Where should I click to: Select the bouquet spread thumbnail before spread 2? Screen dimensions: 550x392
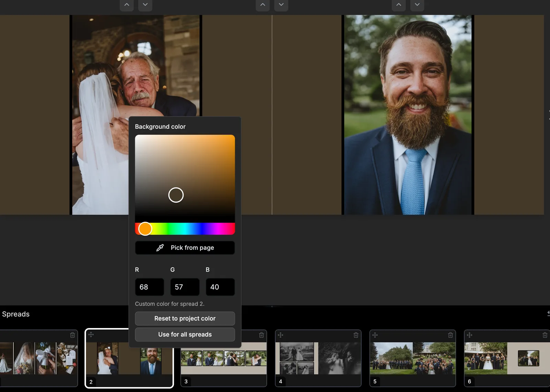39,358
